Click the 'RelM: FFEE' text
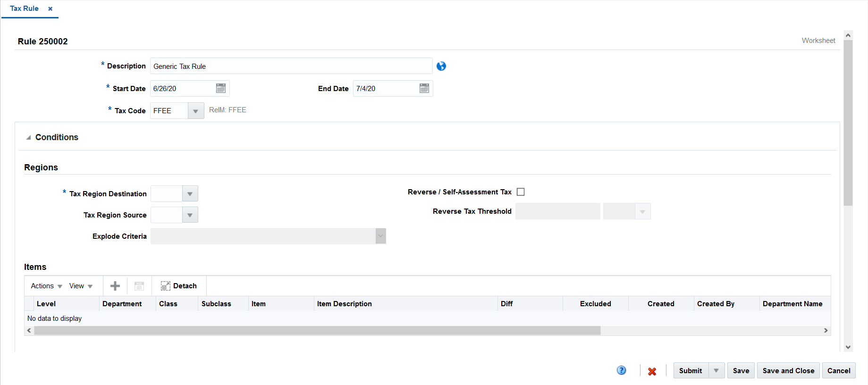This screenshot has width=868, height=385. click(228, 110)
